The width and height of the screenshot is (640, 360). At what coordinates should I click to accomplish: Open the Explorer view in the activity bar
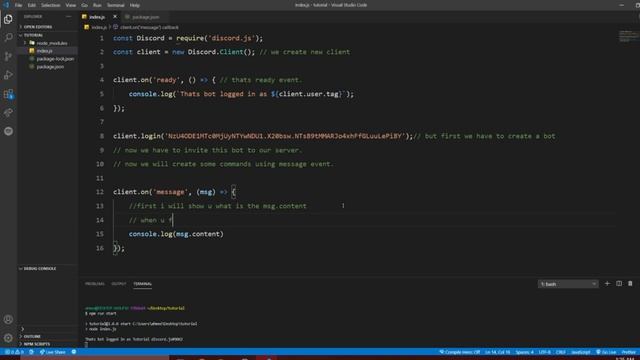pyautogui.click(x=8, y=19)
